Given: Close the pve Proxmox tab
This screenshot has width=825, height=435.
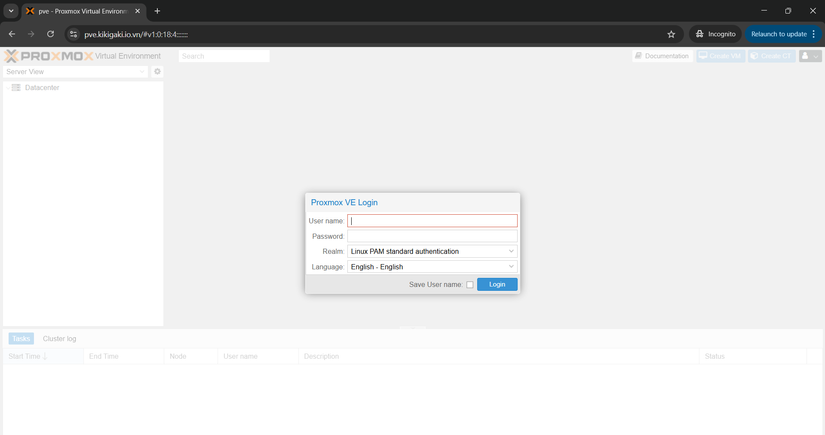Looking at the screenshot, I should click(x=137, y=11).
